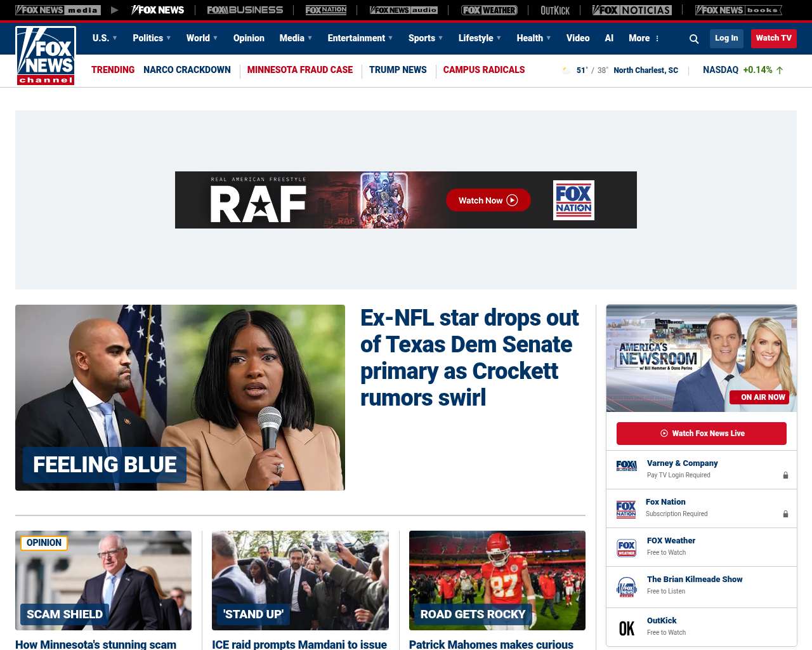Open the ROAD GETS ROCKY story thumbnail
The height and width of the screenshot is (650, 812).
(497, 580)
